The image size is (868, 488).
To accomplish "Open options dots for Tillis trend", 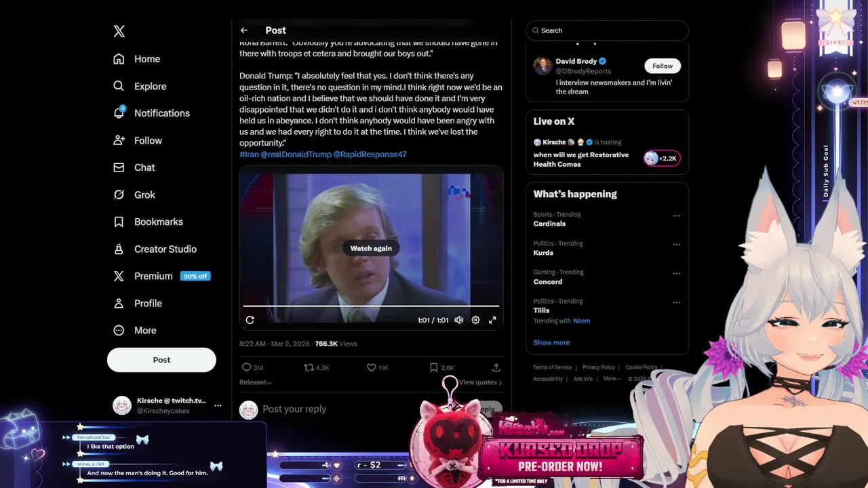I will tap(677, 303).
